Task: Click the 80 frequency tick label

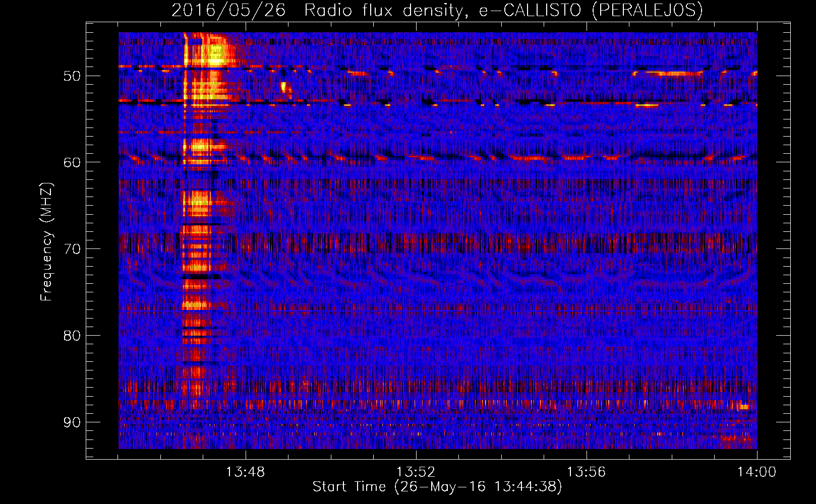Action: (72, 336)
